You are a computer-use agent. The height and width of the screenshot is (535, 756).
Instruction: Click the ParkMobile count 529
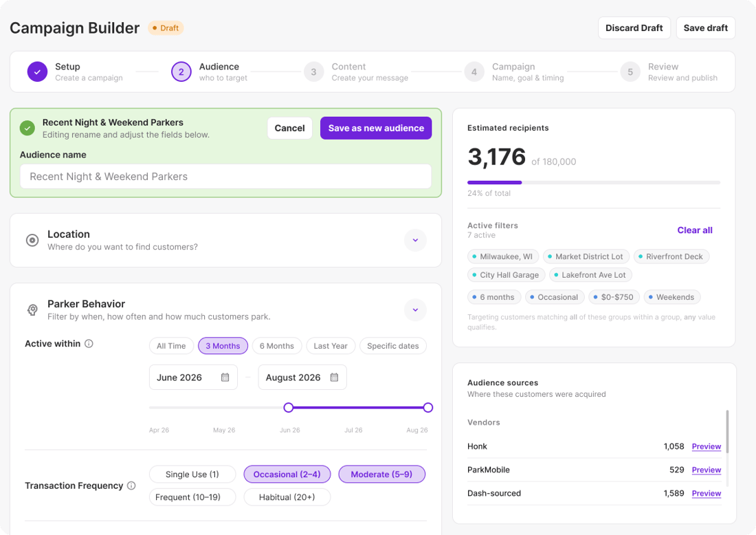[677, 470]
